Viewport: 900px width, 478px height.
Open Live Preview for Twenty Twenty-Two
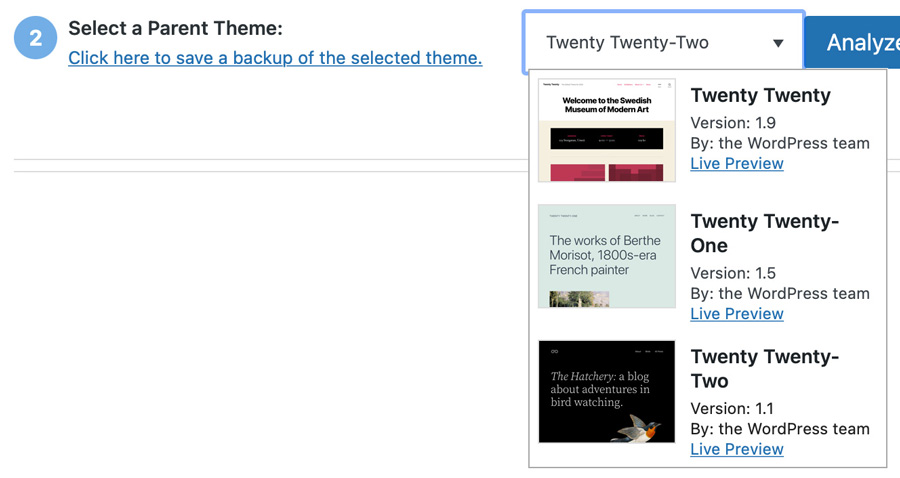(x=737, y=449)
